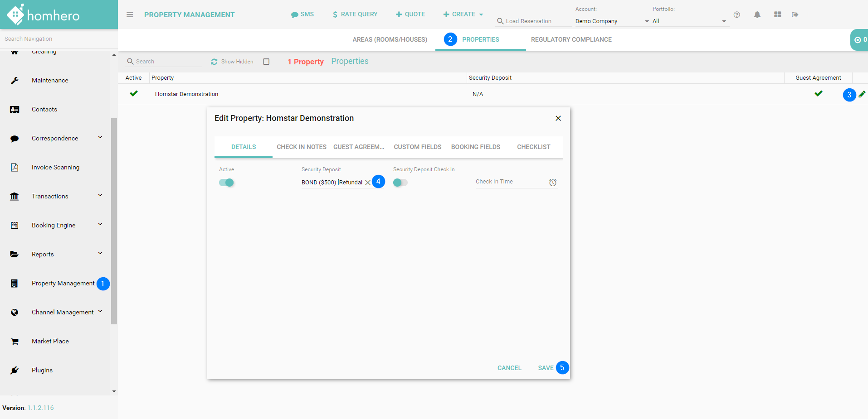Clear the BOND security deposit selection
The height and width of the screenshot is (419, 868).
367,183
